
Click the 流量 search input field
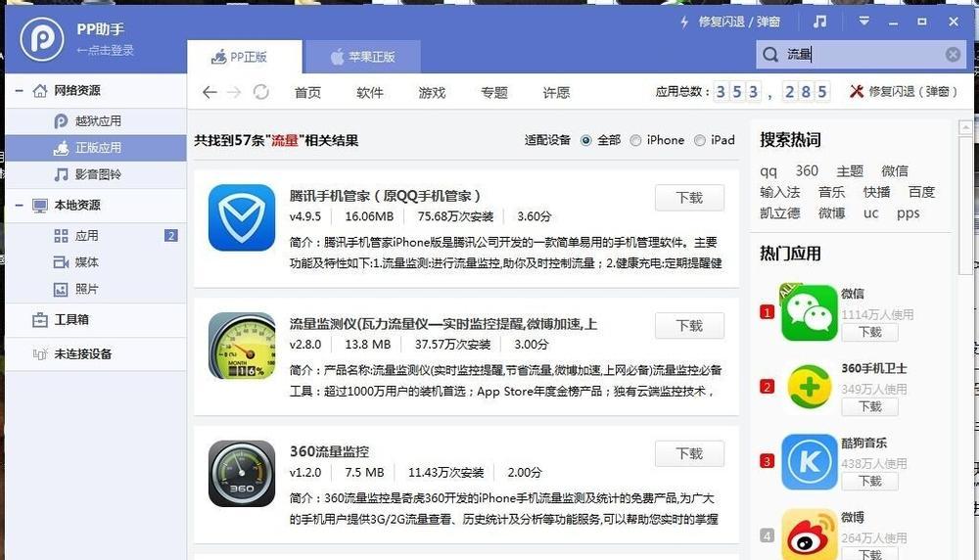(862, 55)
